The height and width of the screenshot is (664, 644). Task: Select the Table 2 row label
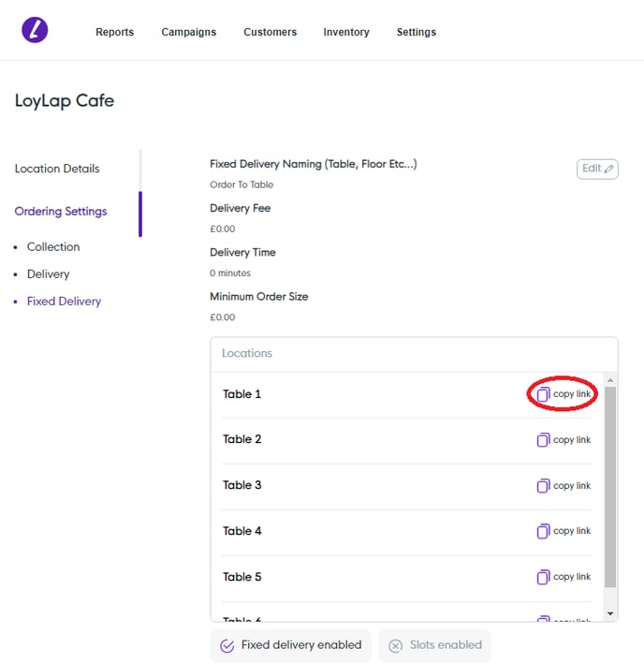pyautogui.click(x=242, y=439)
